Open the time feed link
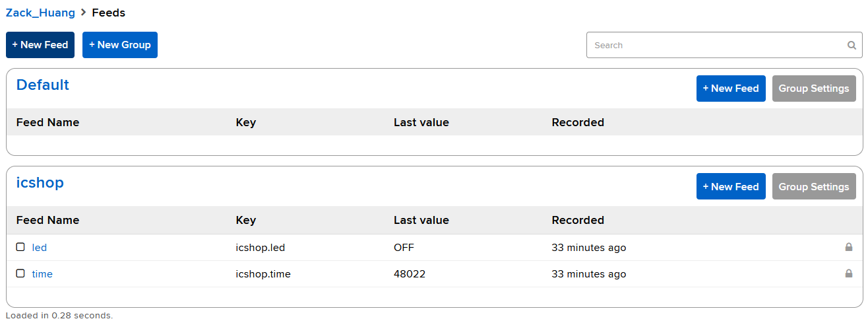The width and height of the screenshot is (868, 323). pos(42,274)
